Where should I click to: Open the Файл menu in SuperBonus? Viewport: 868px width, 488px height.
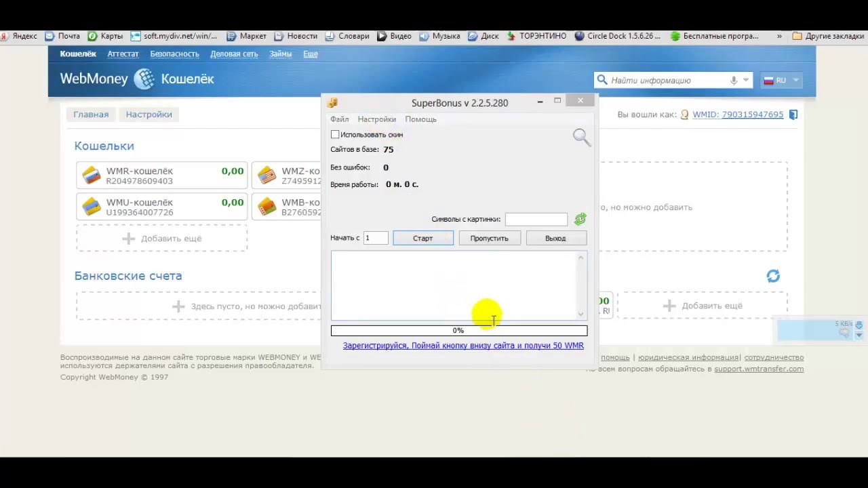[x=339, y=119]
